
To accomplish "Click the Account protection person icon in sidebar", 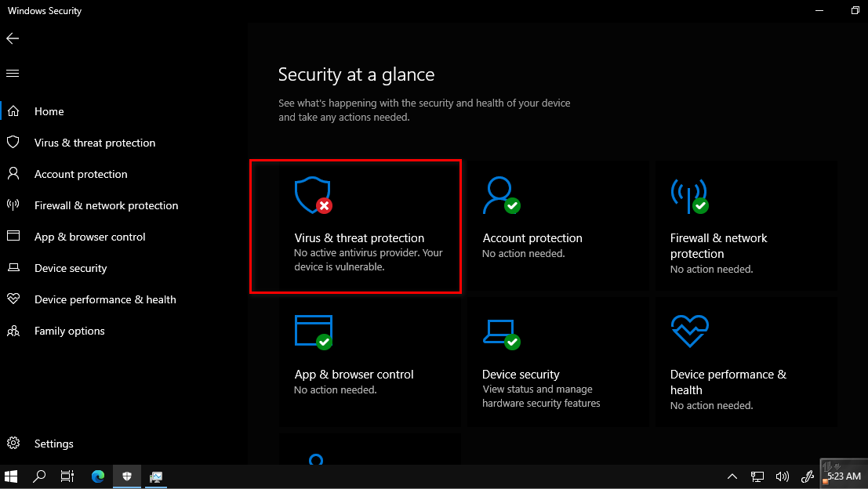I will click(x=13, y=174).
